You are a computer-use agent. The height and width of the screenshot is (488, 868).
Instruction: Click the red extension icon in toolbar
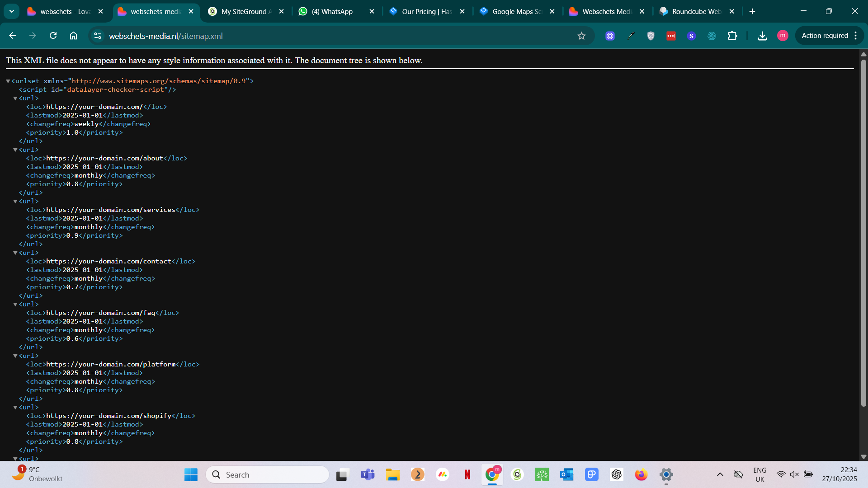[x=671, y=36]
